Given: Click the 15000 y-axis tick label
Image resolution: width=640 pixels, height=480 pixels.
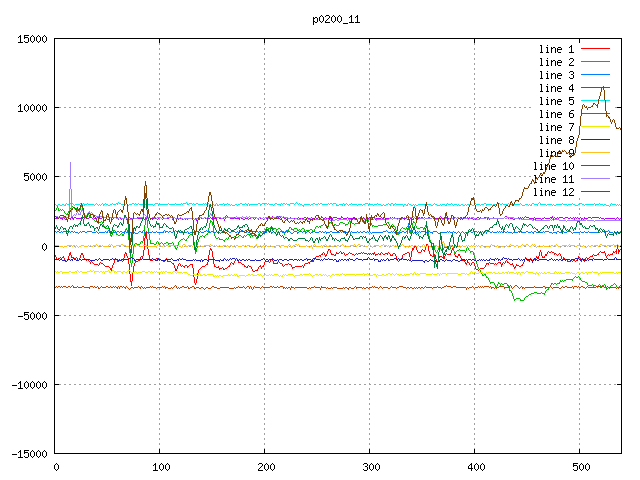Looking at the screenshot, I should 31,39.
